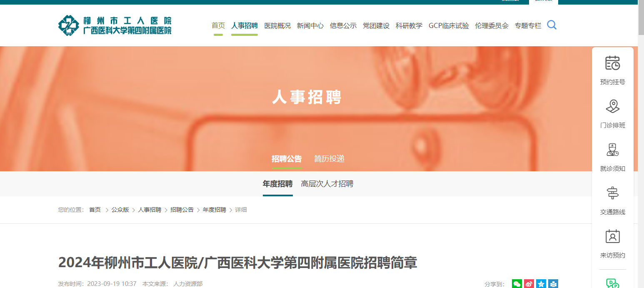Add page to favorites star icon

coord(541,284)
